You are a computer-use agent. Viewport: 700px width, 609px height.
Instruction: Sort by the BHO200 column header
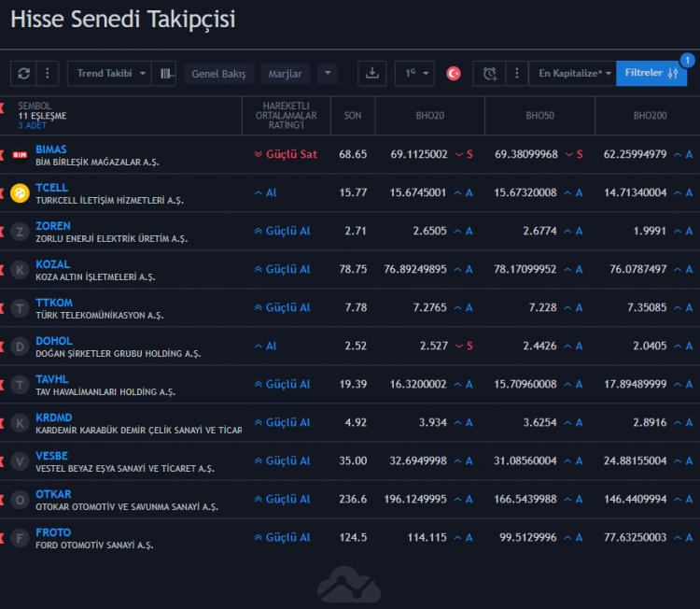coord(649,116)
